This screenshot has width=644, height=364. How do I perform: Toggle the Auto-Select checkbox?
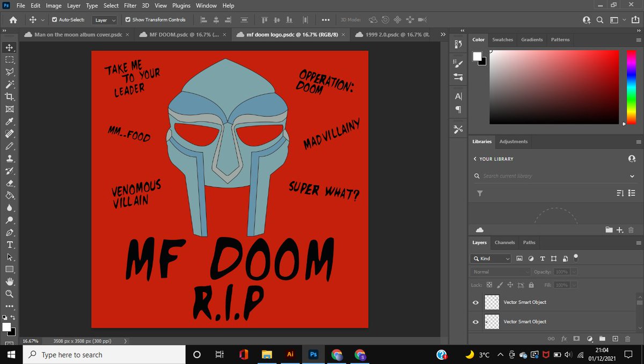(54, 20)
